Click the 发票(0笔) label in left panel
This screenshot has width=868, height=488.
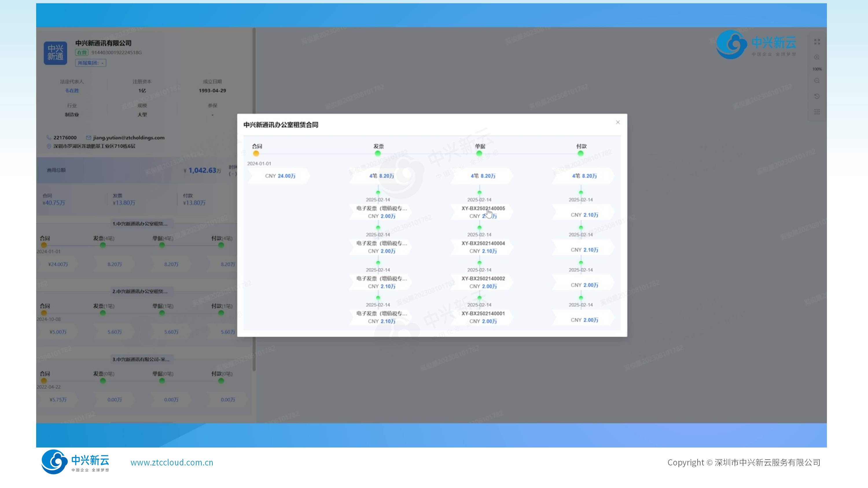[x=104, y=374]
